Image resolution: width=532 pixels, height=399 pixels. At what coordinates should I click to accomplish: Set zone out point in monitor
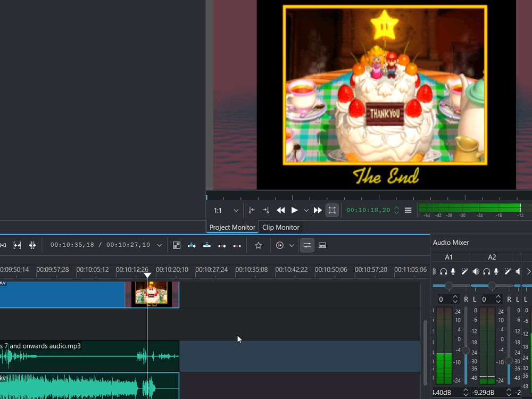(x=266, y=210)
